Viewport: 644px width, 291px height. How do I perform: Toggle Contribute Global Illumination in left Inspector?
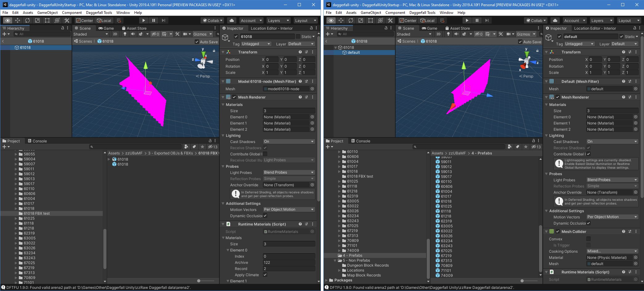tap(265, 154)
